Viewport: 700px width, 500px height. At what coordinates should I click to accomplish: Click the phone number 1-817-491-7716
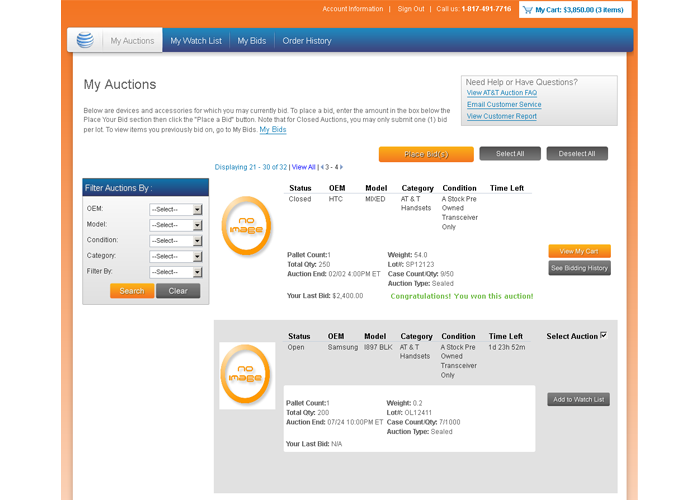click(x=486, y=9)
